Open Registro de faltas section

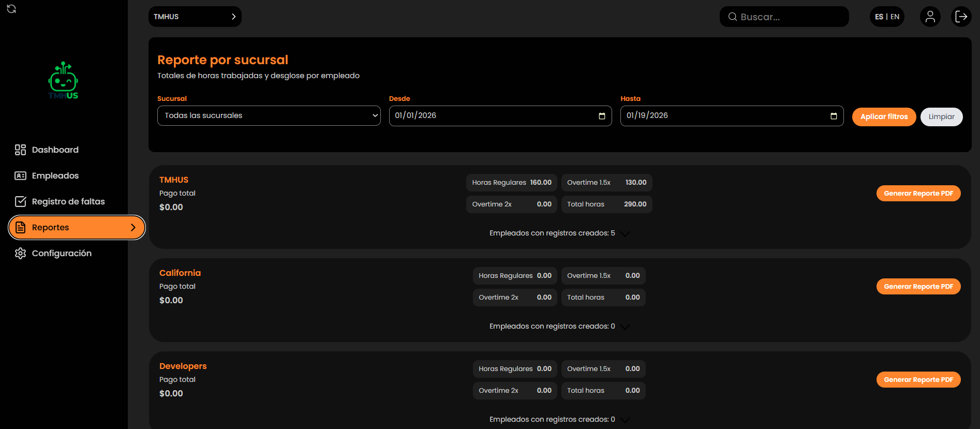pos(68,201)
